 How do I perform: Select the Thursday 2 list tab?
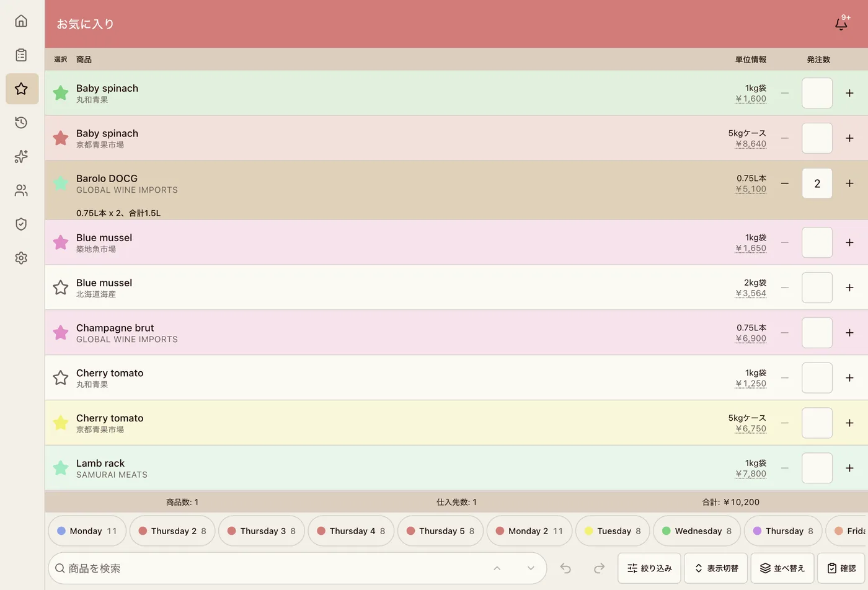click(x=172, y=531)
